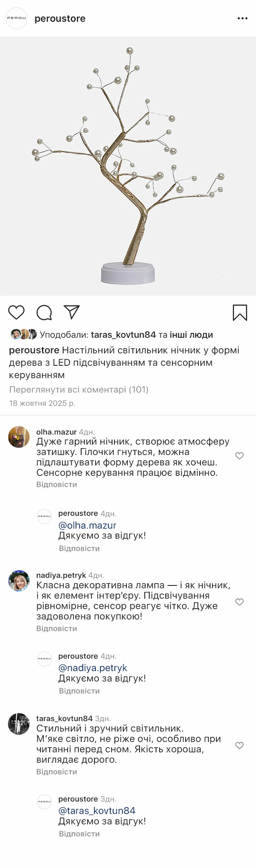
Task: Open peroustore username in header
Action: coord(60,19)
